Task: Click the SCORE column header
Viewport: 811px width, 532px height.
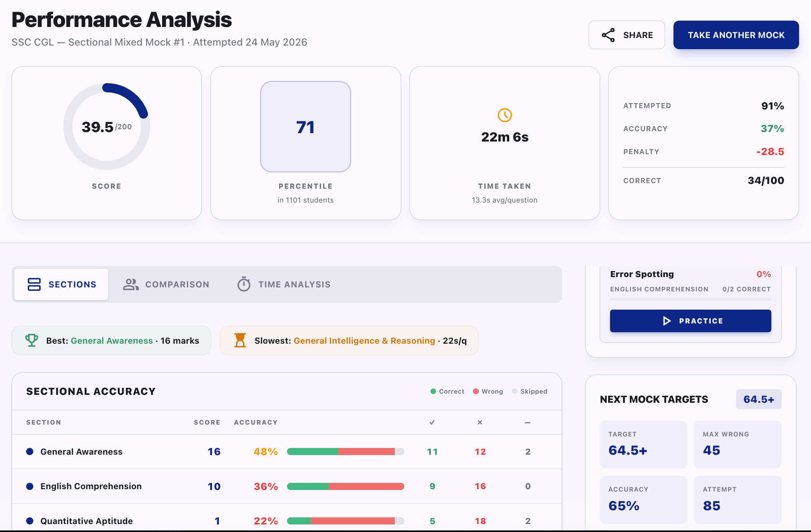Action: tap(207, 422)
